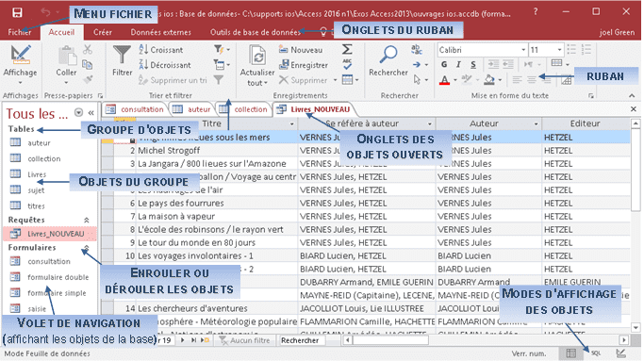Click the red font color A button
The width and height of the screenshot is (644, 361).
coord(444,80)
